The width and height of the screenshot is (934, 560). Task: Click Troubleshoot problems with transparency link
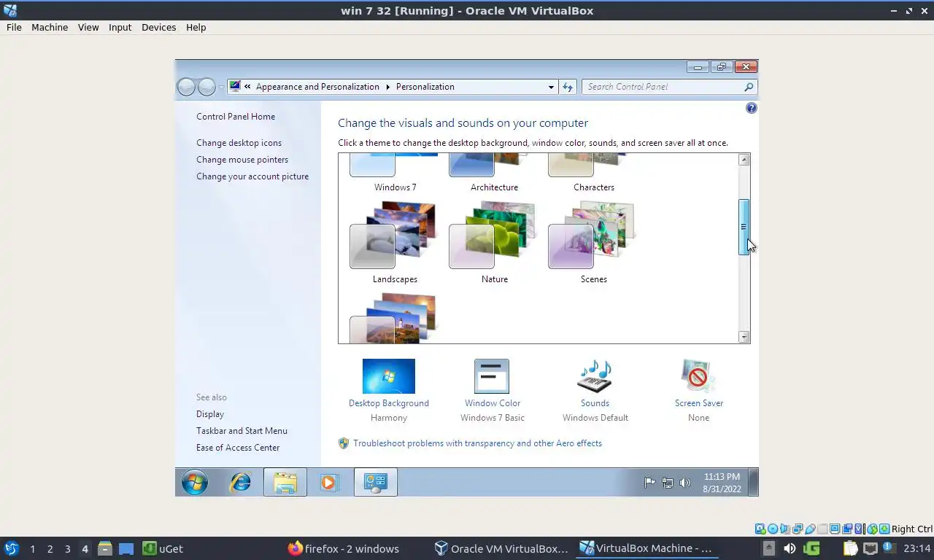pyautogui.click(x=477, y=443)
